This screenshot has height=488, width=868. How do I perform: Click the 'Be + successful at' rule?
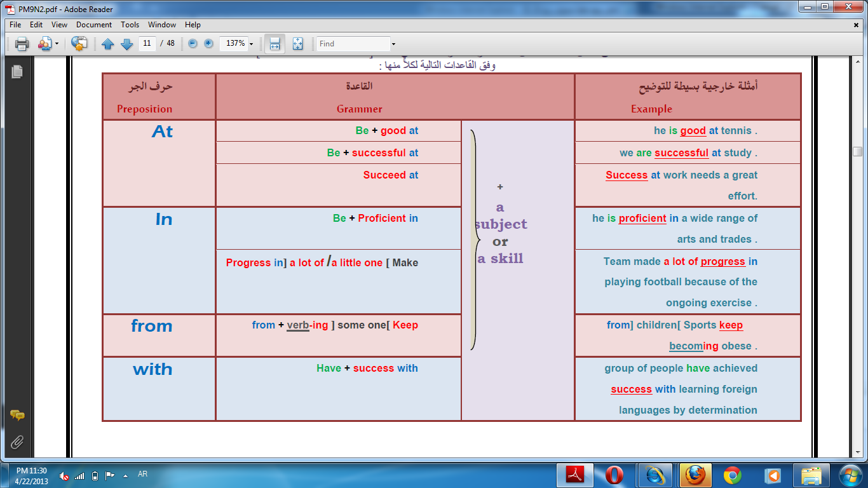click(373, 152)
